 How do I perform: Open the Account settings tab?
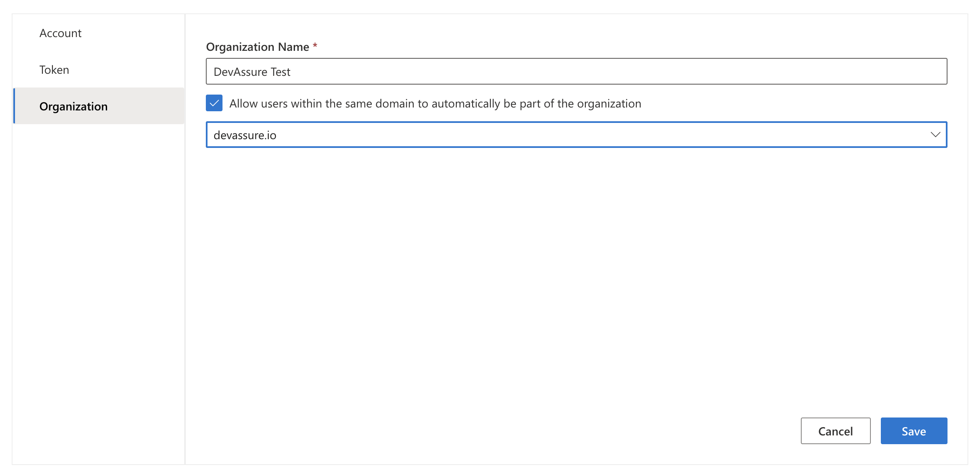99,33
